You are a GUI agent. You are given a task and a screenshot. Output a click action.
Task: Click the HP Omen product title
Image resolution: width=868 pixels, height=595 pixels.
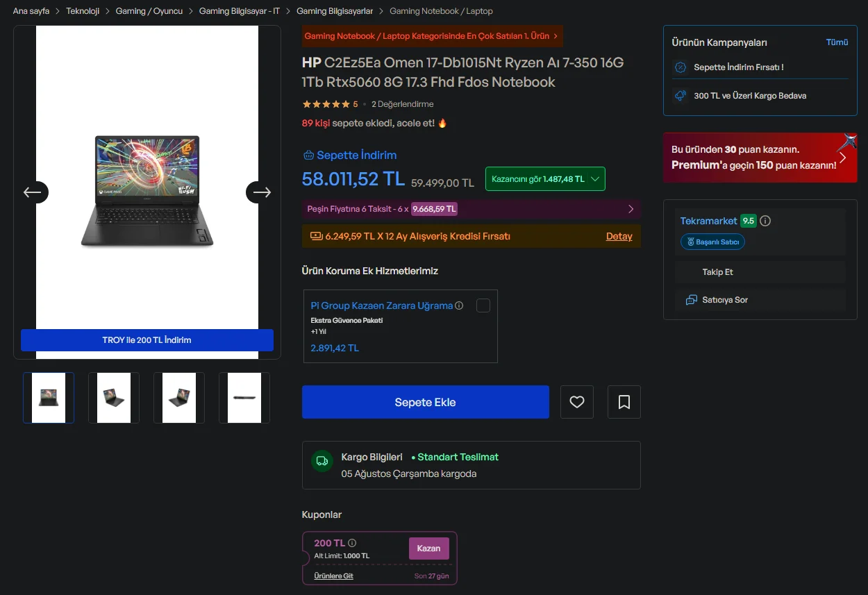[463, 72]
